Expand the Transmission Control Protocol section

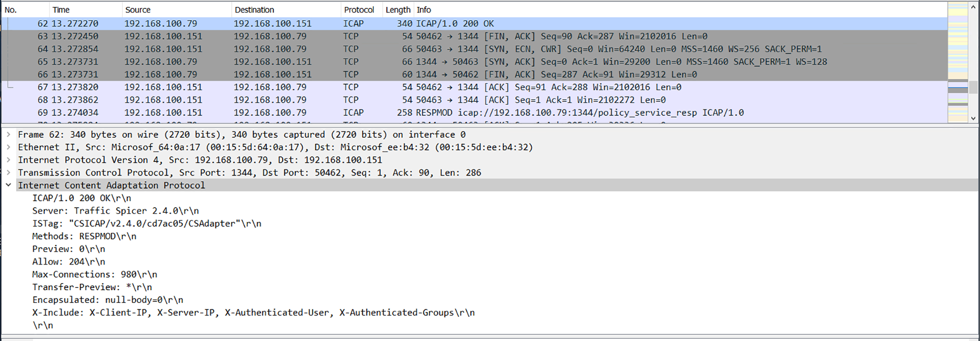point(8,173)
